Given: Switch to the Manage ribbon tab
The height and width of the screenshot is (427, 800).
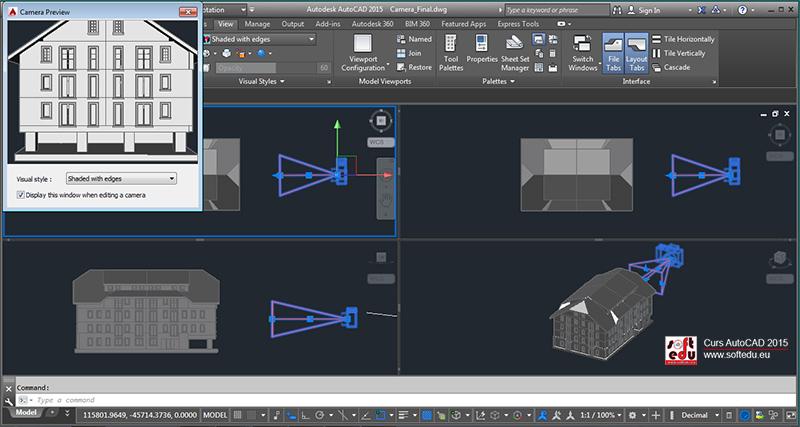Looking at the screenshot, I should pos(257,24).
